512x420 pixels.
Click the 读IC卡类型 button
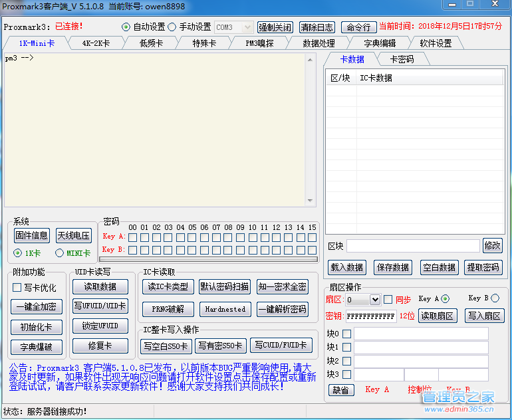point(168,287)
